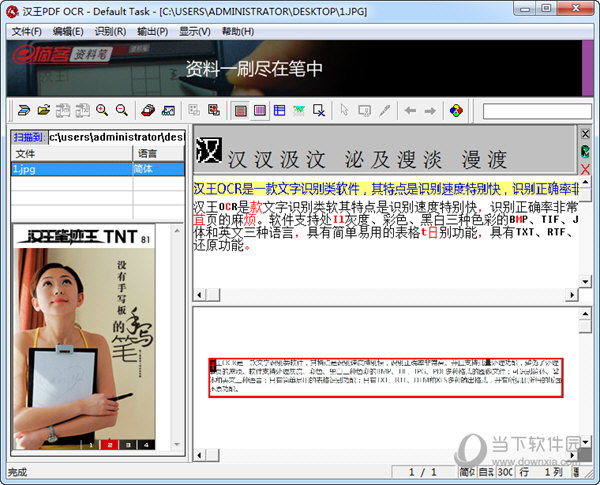Choose candidate character 漫
The height and width of the screenshot is (485, 600).
coord(471,159)
